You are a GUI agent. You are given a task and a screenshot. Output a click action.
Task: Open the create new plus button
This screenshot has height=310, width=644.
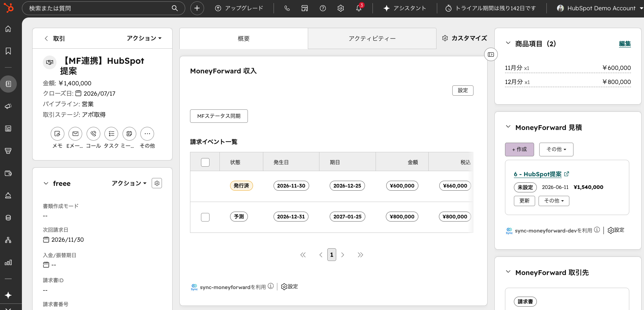(197, 8)
